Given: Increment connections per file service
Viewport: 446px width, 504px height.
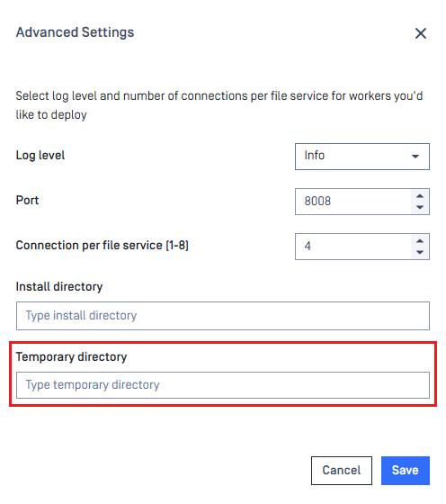Looking at the screenshot, I should tap(420, 241).
